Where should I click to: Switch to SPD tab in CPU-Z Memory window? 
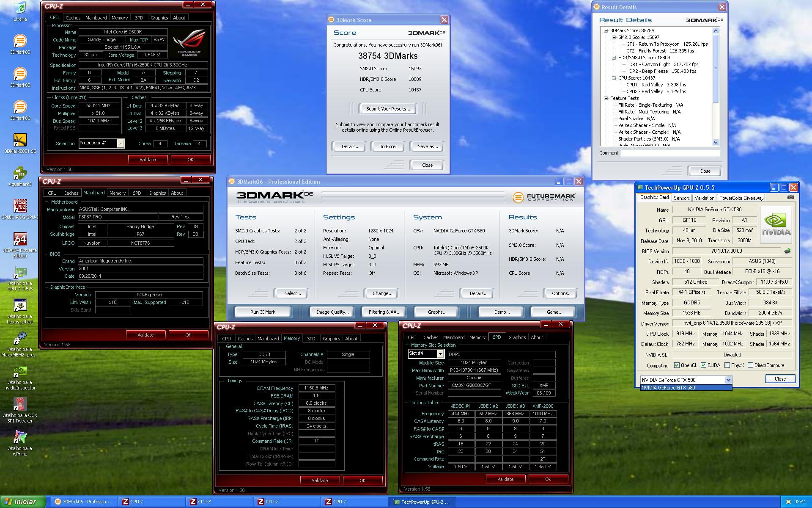click(311, 339)
